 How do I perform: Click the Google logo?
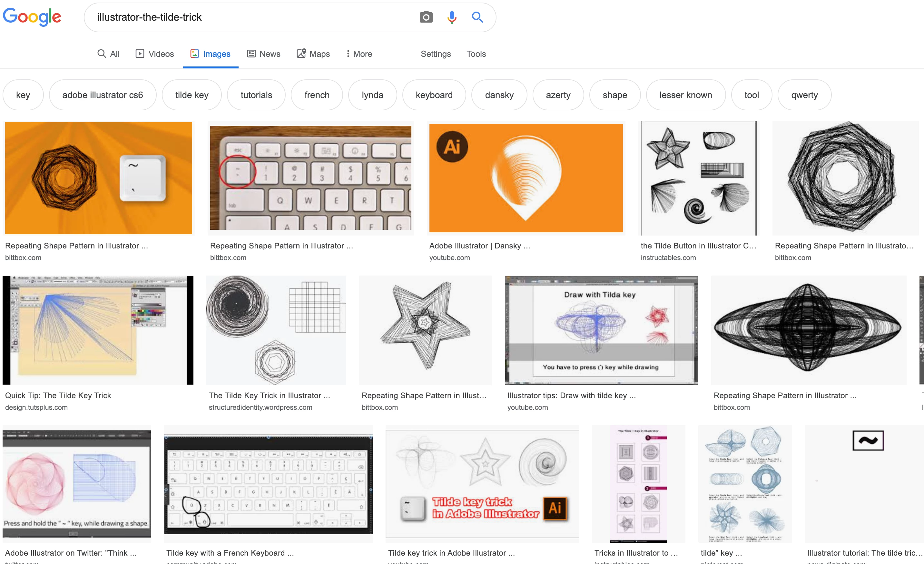(32, 17)
